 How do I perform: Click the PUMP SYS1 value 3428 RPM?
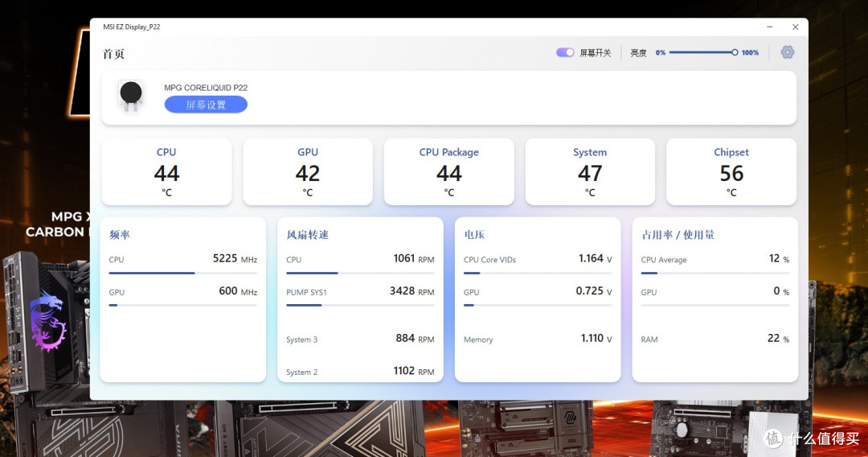coord(411,291)
